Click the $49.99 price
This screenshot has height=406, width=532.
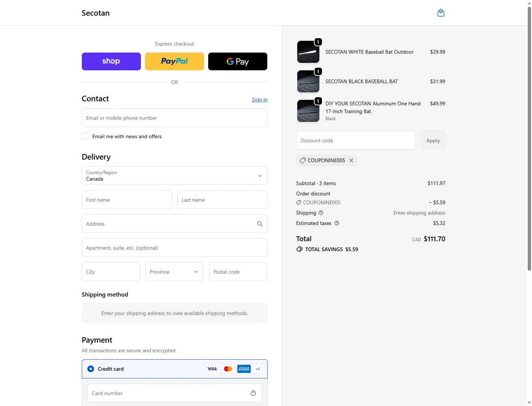point(438,104)
